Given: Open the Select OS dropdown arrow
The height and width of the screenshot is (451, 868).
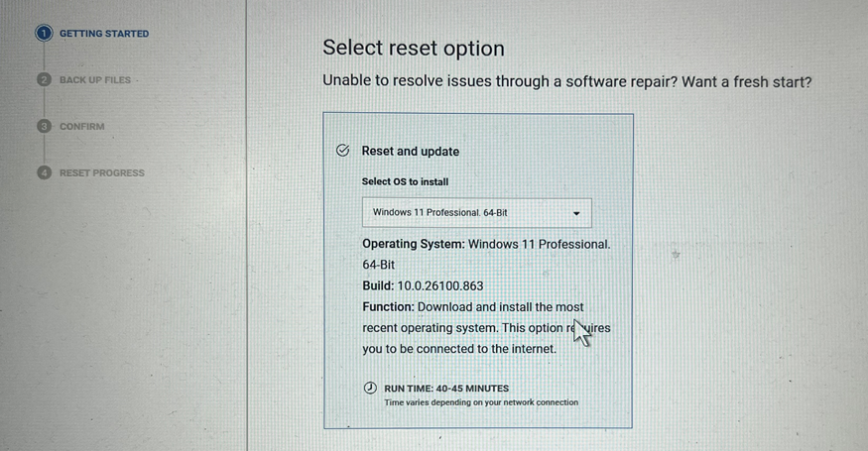Looking at the screenshot, I should pyautogui.click(x=576, y=213).
